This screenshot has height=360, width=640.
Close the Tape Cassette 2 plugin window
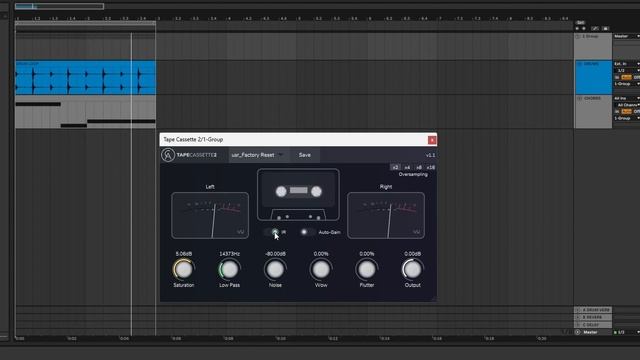click(432, 140)
